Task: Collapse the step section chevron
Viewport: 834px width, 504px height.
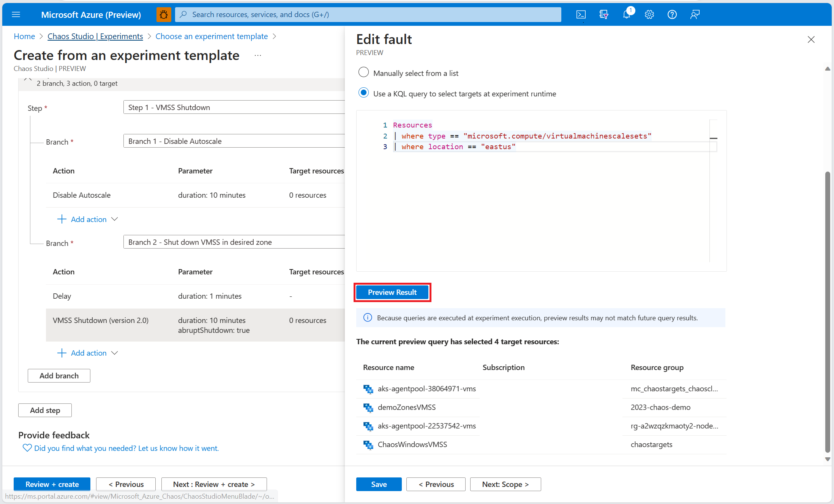Action: tap(27, 80)
